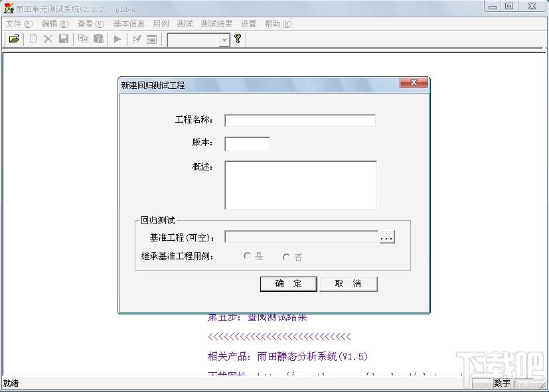Click the paste toolbar icon
Viewport: 549px width, 392px height.
click(x=99, y=39)
